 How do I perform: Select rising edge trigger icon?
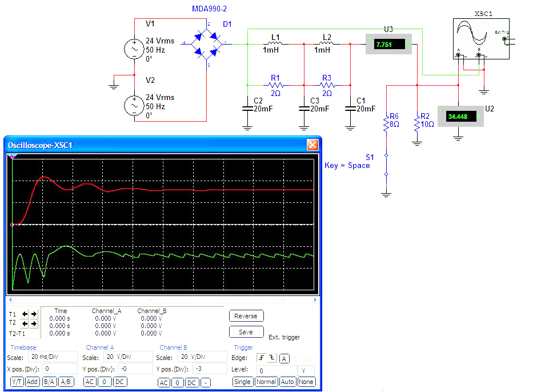261,358
